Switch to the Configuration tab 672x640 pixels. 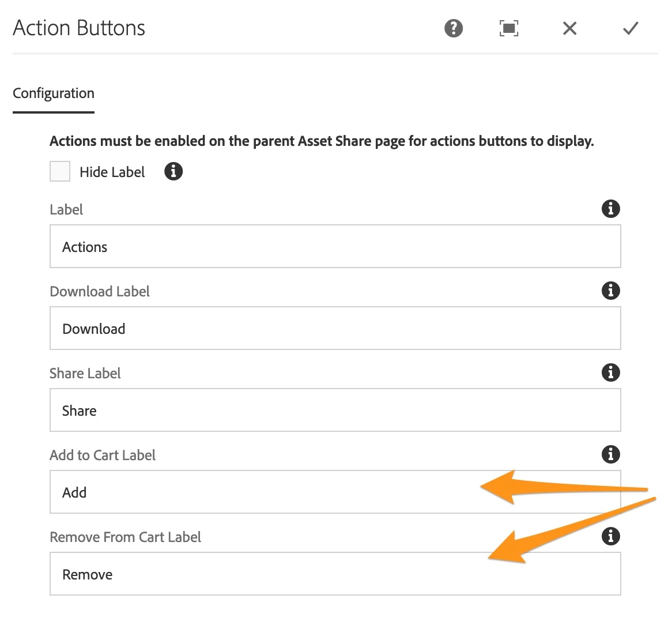coord(54,93)
